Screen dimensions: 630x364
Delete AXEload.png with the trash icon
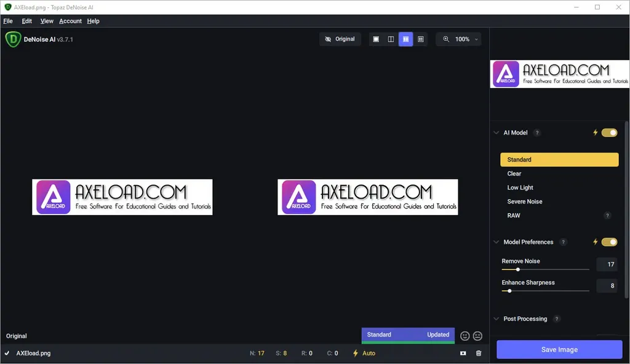[x=479, y=353]
